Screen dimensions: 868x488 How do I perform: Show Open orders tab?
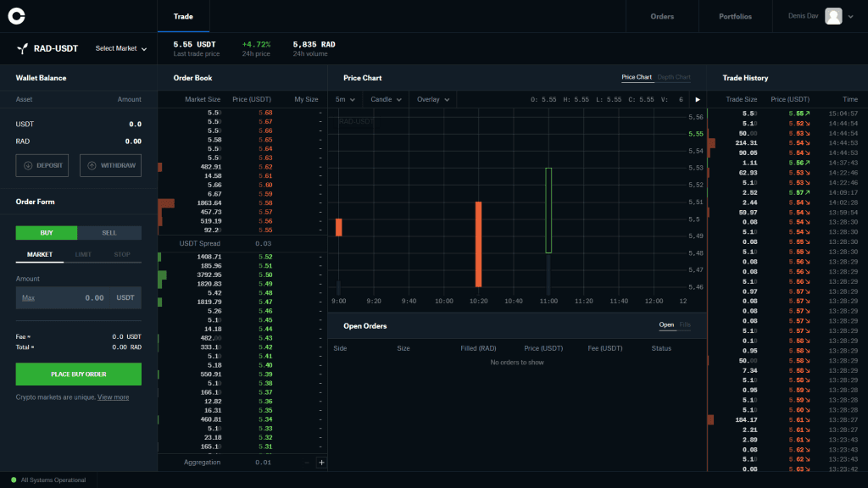click(x=666, y=325)
